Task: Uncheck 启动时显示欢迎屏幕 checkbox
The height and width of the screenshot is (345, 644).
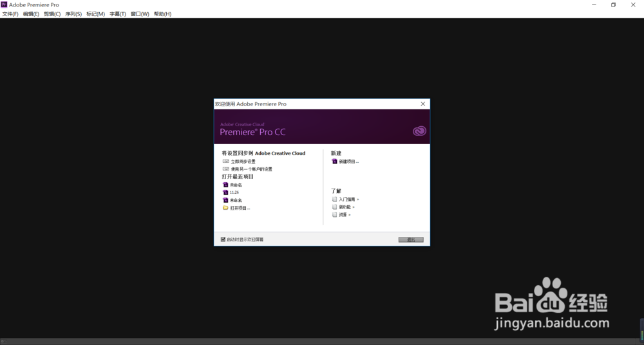Action: [x=223, y=239]
